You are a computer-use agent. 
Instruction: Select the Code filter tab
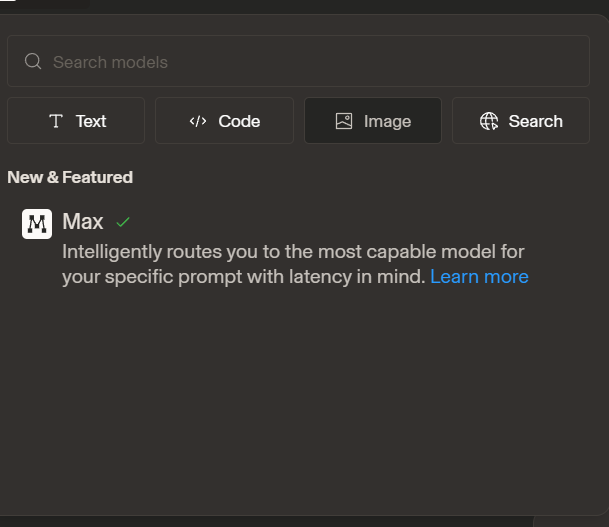click(224, 121)
